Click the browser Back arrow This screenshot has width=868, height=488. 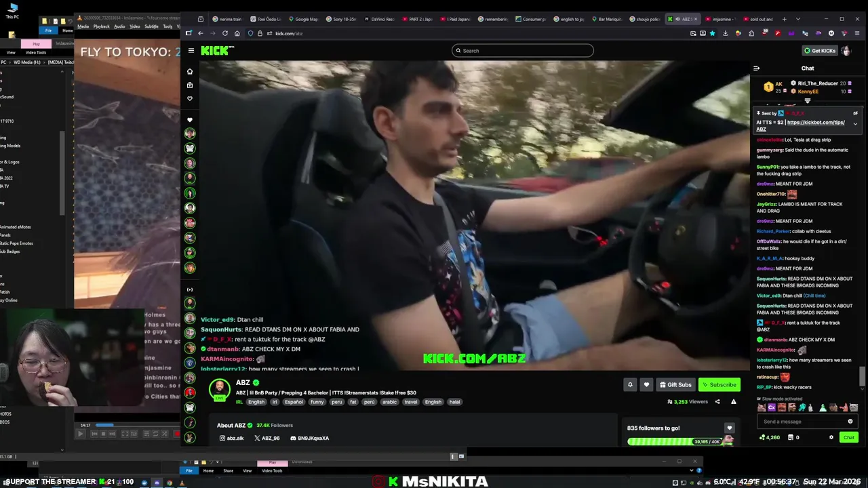(200, 33)
